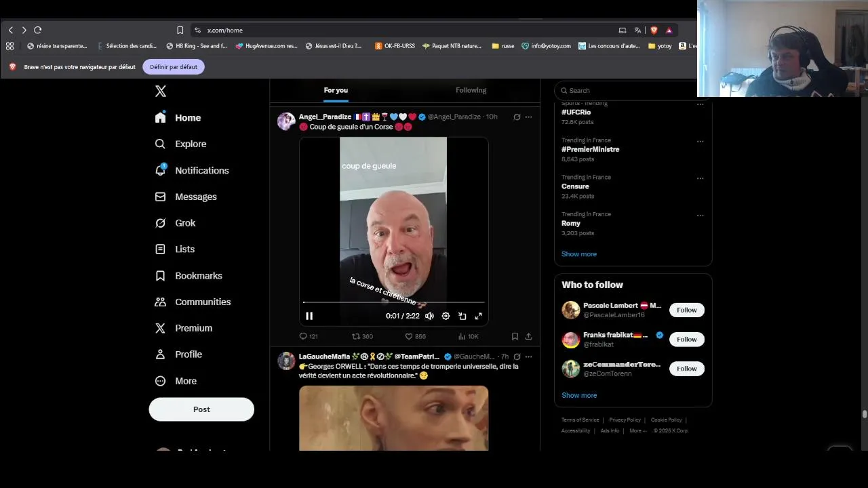Repost Angel_Paradize post (360)
This screenshot has width=868, height=488.
tap(362, 336)
